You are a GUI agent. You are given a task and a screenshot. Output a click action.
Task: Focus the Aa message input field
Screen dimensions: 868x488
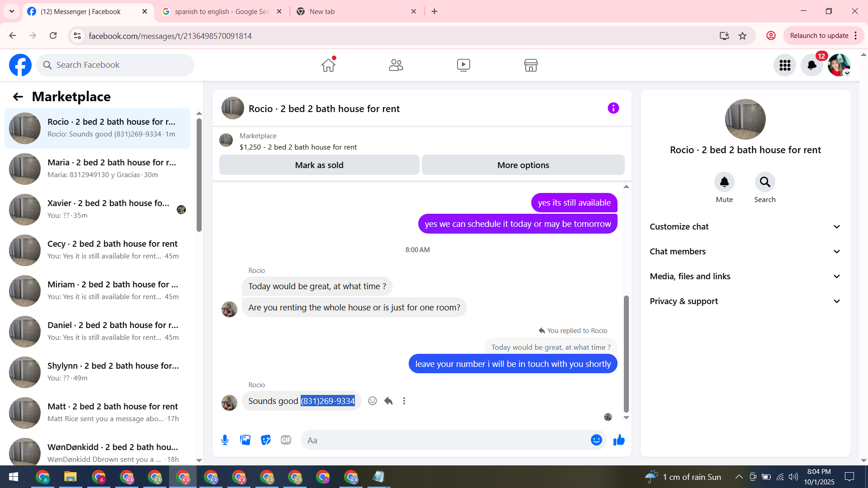(x=445, y=440)
